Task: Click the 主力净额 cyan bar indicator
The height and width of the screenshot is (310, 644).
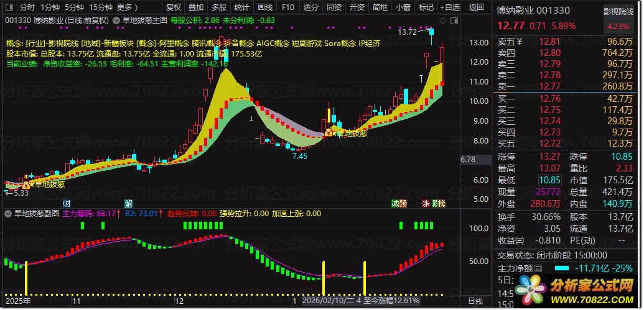Action: (x=561, y=268)
